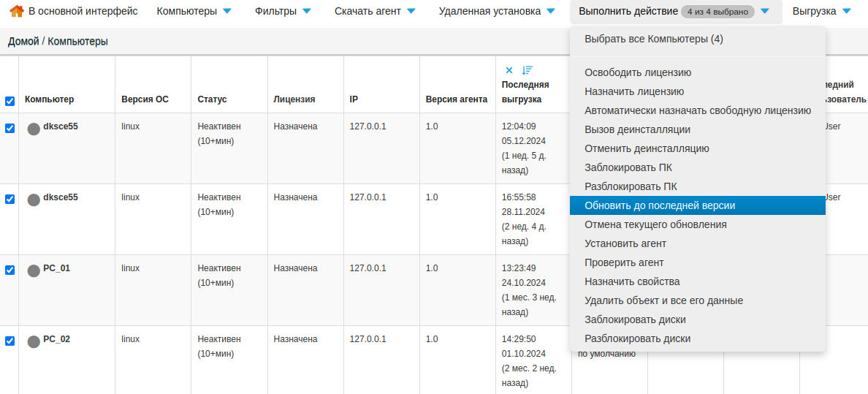Uncheck the PC_02 row checkbox
This screenshot has height=394, width=868.
9,341
